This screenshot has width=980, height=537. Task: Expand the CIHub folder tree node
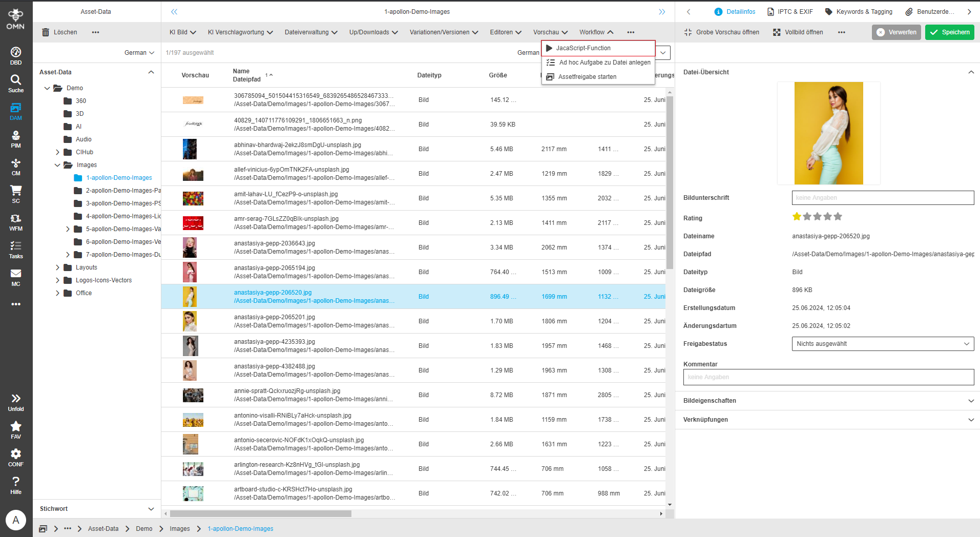(x=58, y=152)
